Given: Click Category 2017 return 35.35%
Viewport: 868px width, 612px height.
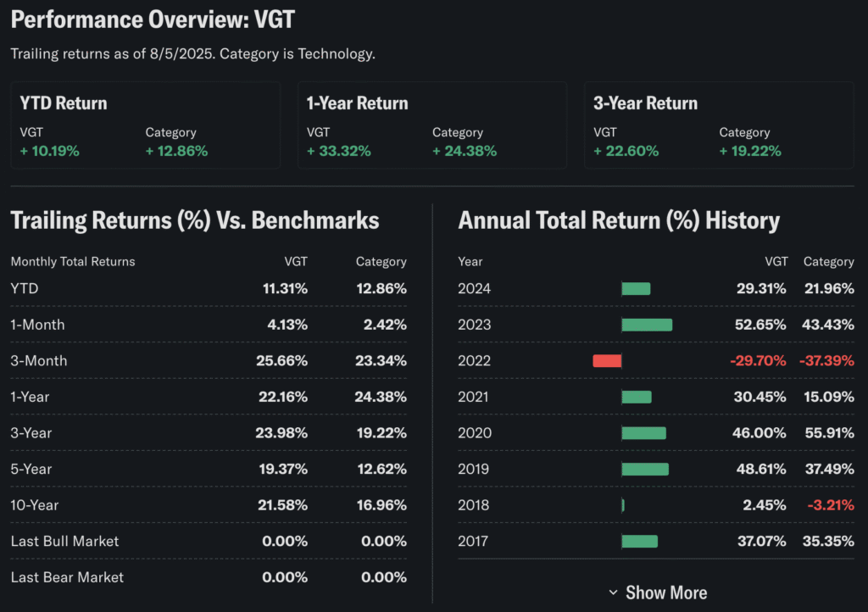Looking at the screenshot, I should tap(828, 541).
